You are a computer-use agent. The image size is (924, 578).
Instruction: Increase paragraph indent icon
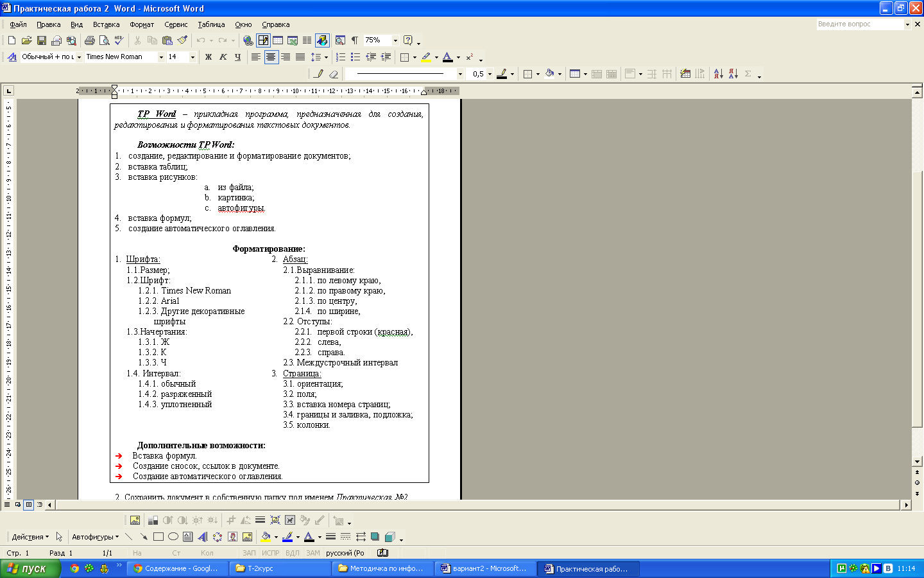[x=386, y=57]
